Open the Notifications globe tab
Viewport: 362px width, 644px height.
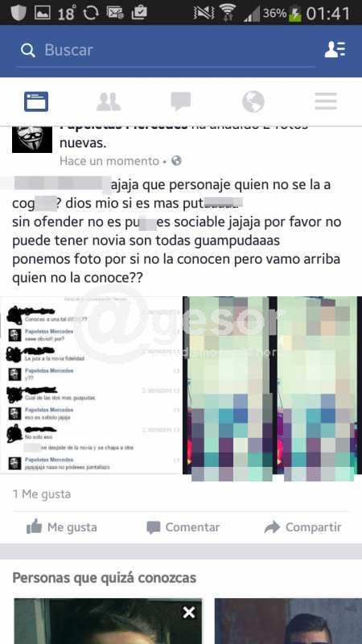[253, 102]
